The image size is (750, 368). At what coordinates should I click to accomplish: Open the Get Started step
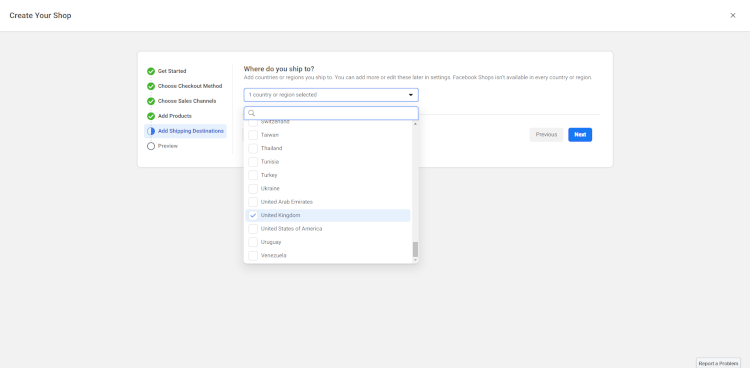(x=172, y=71)
